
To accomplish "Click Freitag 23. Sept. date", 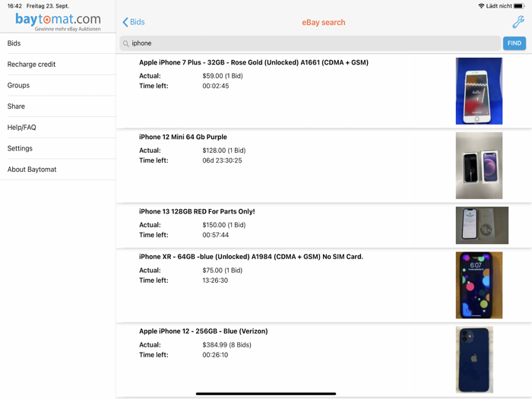I will pos(48,6).
